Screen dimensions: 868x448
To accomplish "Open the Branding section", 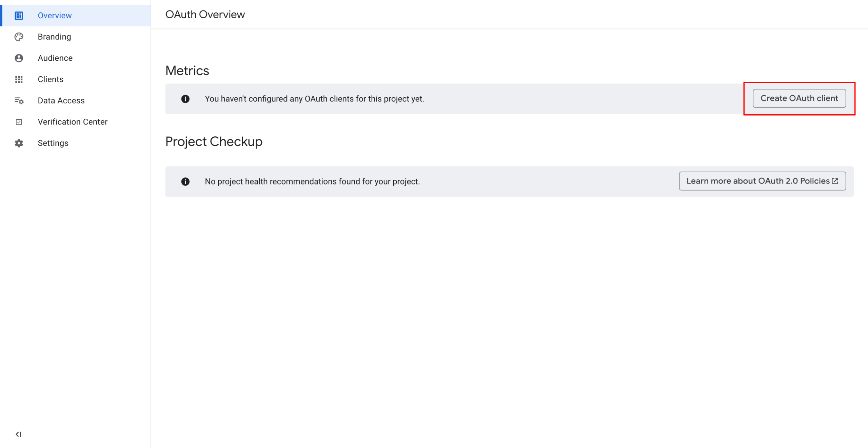I will (x=54, y=37).
